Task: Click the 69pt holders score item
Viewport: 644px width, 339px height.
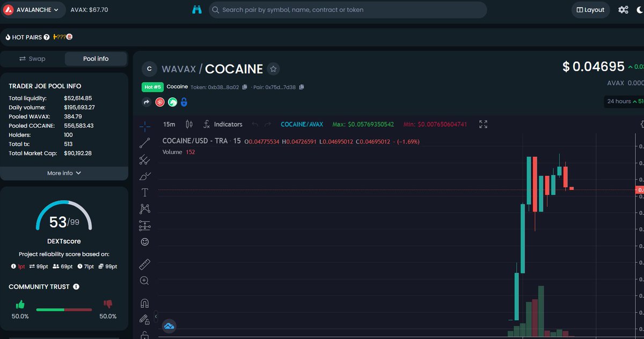Action: [x=62, y=266]
